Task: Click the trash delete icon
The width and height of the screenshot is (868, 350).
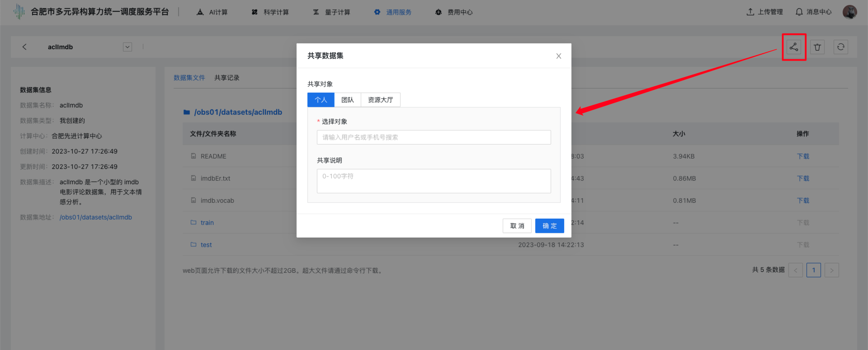Action: coord(817,47)
